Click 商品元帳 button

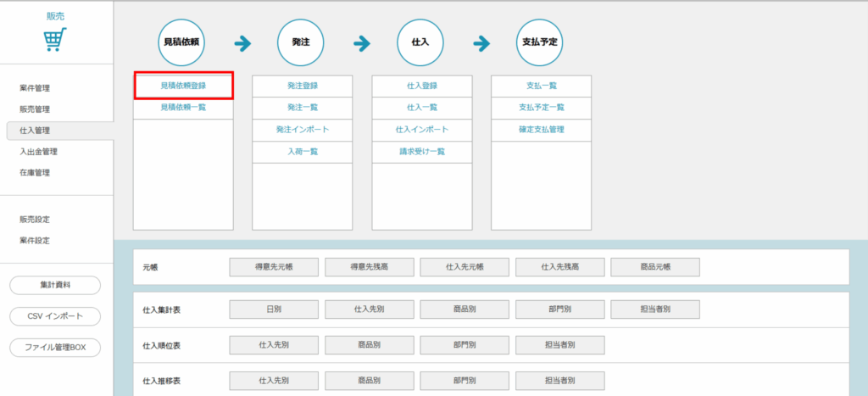click(655, 267)
